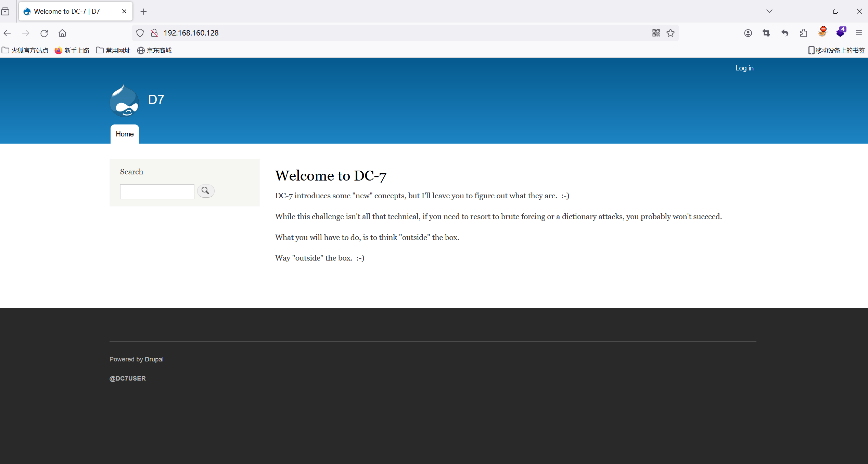Open the list all tabs chevron

pos(769,11)
